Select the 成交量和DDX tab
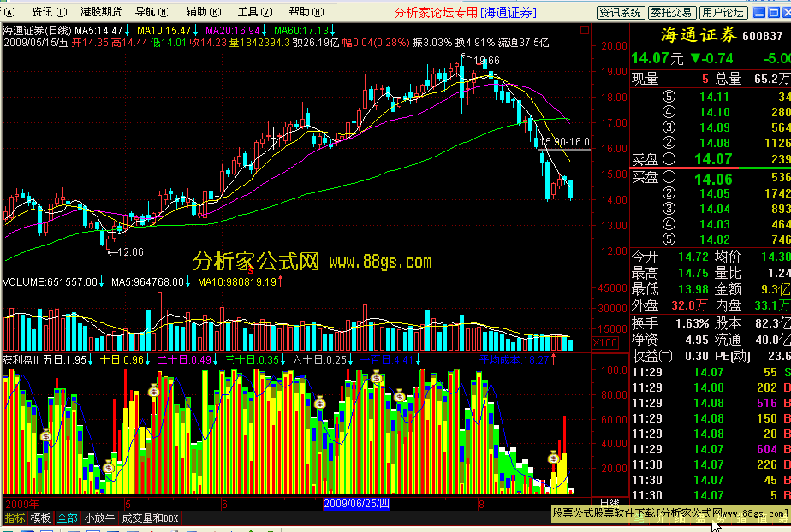 click(x=150, y=518)
